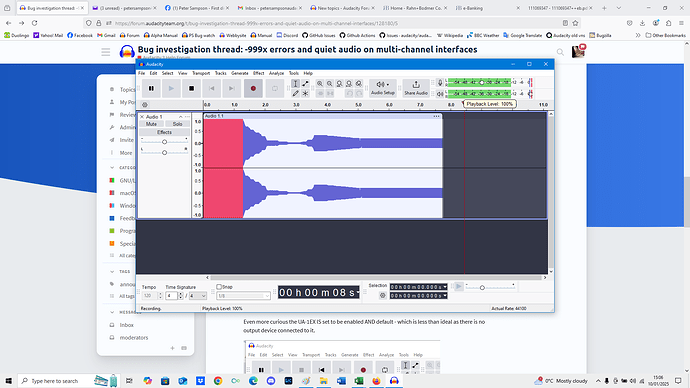Stop the recording with the Stop button
Viewport: 690px width, 388px height.
[191, 88]
